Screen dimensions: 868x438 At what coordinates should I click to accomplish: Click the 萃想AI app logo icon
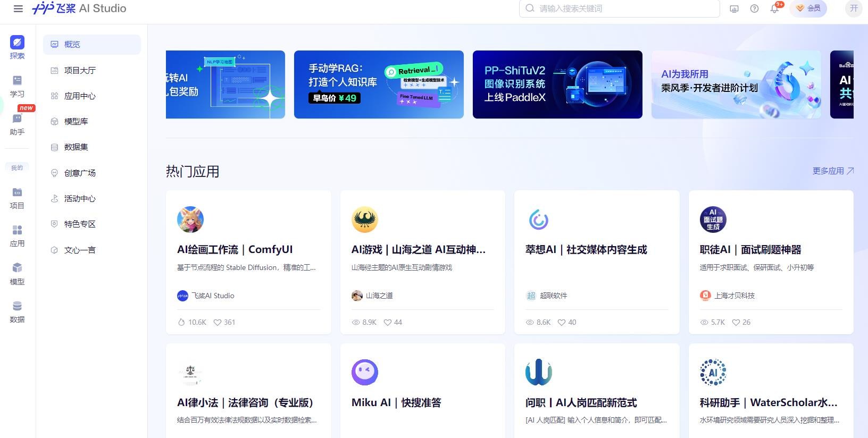(539, 220)
